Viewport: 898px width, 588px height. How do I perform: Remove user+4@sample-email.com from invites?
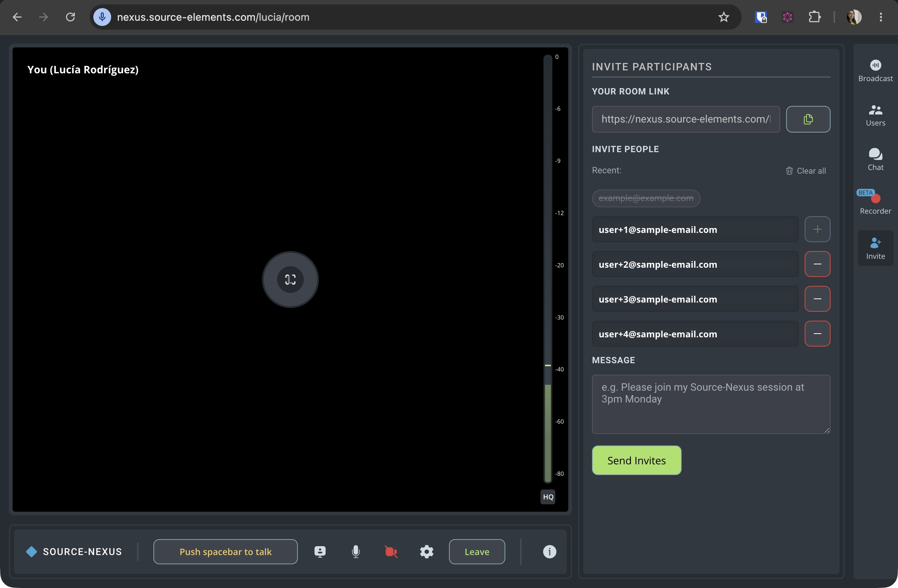817,334
